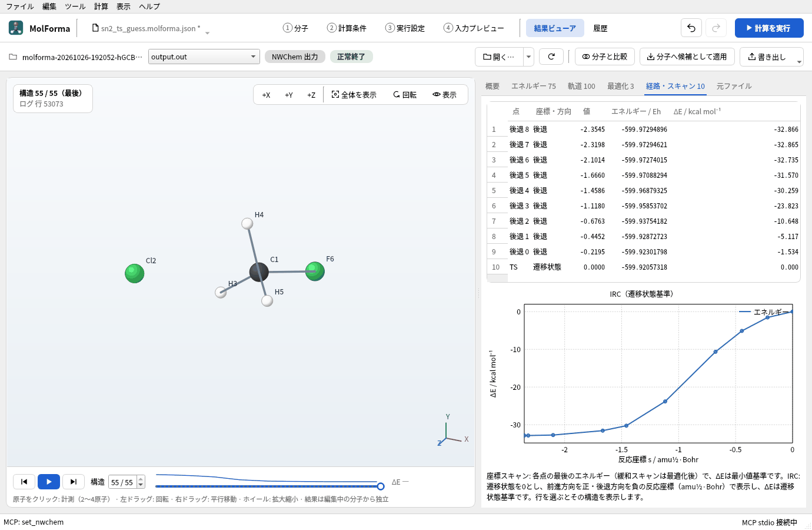Play the structure animation
812x530 pixels.
(49, 482)
